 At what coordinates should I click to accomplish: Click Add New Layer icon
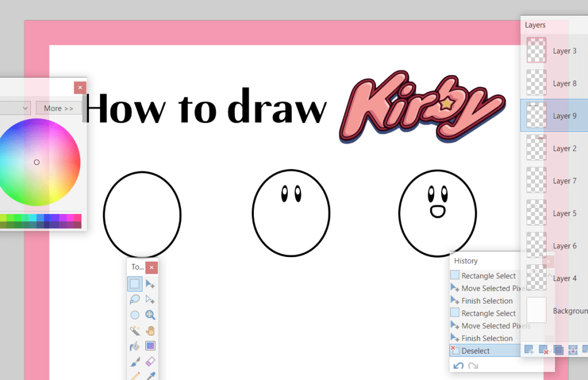[529, 350]
